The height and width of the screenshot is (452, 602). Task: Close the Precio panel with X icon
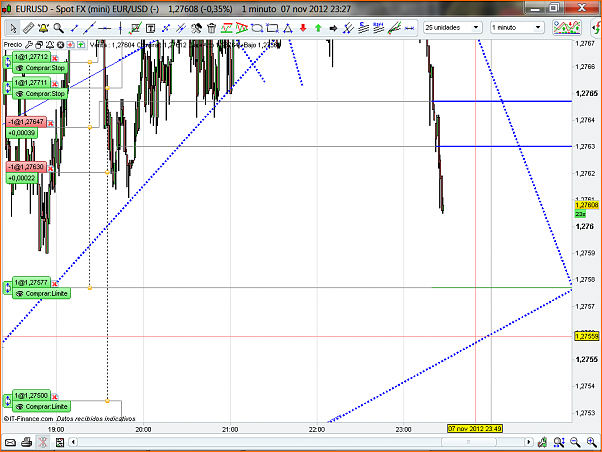point(60,45)
